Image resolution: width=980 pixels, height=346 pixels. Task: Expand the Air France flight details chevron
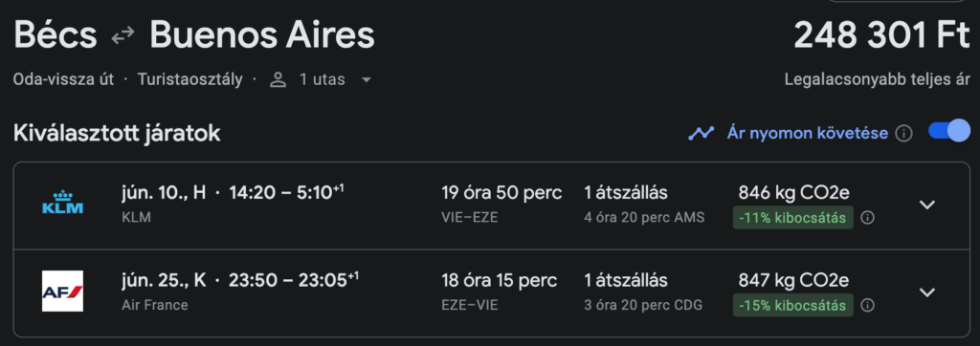tap(927, 292)
